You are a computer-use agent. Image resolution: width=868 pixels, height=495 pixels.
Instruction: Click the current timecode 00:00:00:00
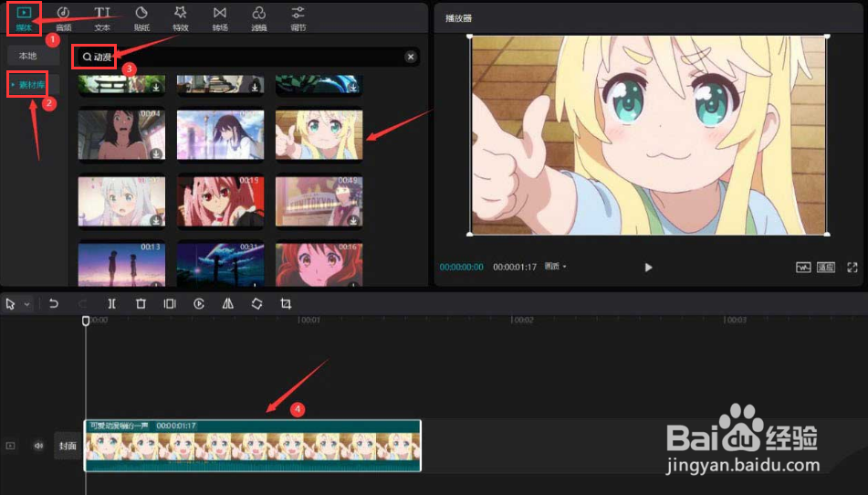[461, 267]
